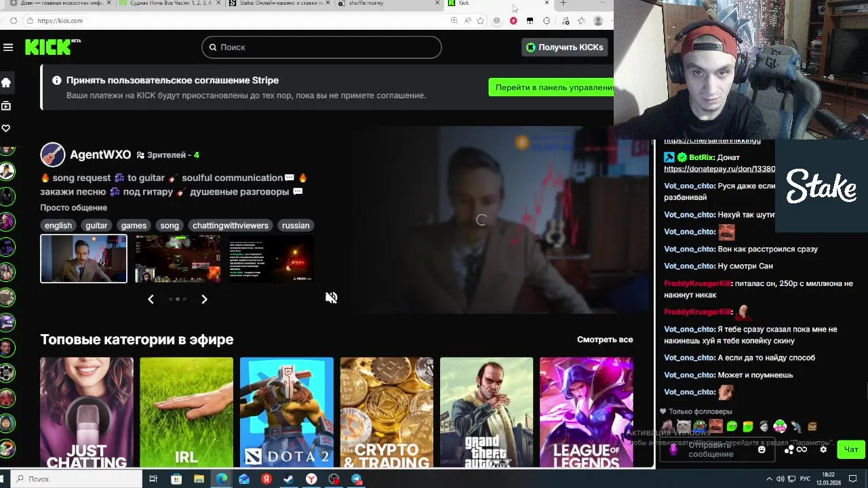Open Microsoft Edge from the taskbar
Screen dimensions: 868x488
[222, 479]
